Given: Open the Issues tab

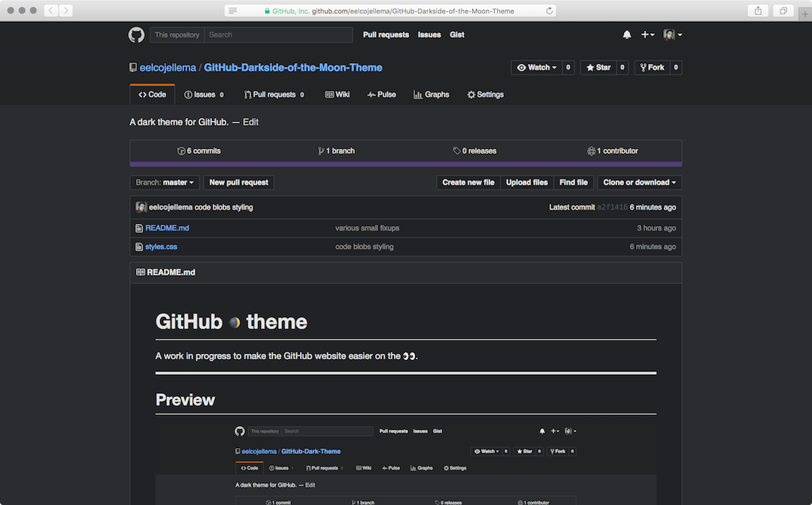Looking at the screenshot, I should [204, 95].
